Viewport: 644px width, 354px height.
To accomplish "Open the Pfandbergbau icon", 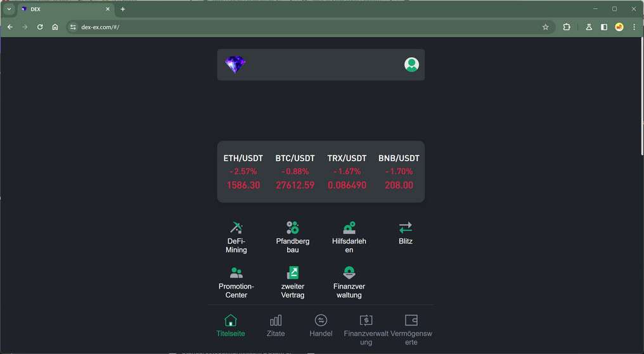I will click(292, 227).
